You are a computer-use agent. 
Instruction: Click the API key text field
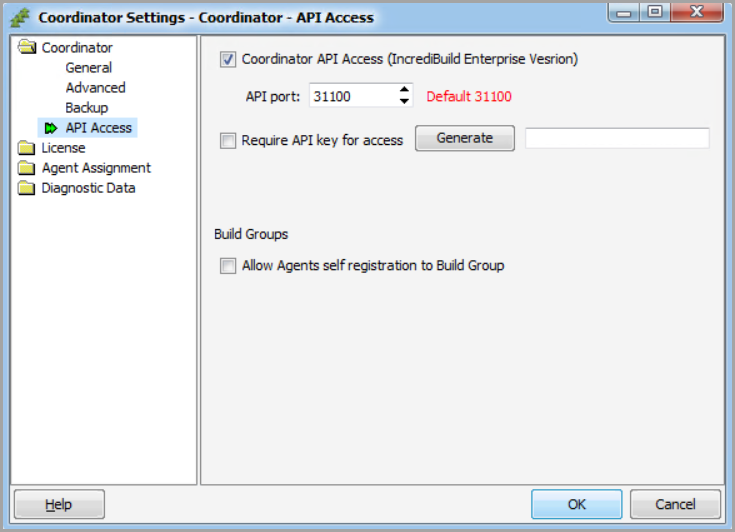point(617,138)
